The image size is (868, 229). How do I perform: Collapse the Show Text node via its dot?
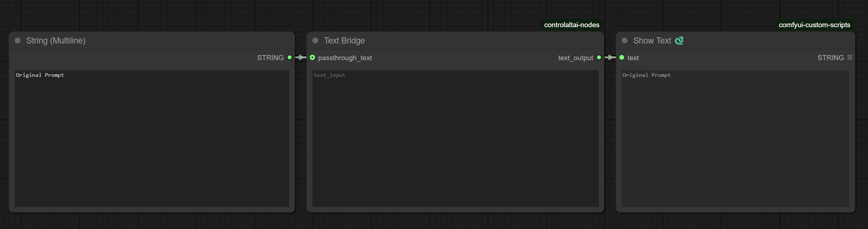tap(624, 41)
